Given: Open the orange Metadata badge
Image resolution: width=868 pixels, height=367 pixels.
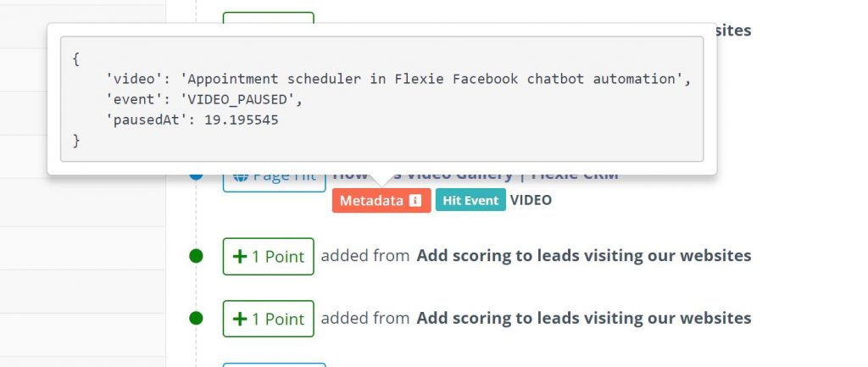Looking at the screenshot, I should point(381,200).
